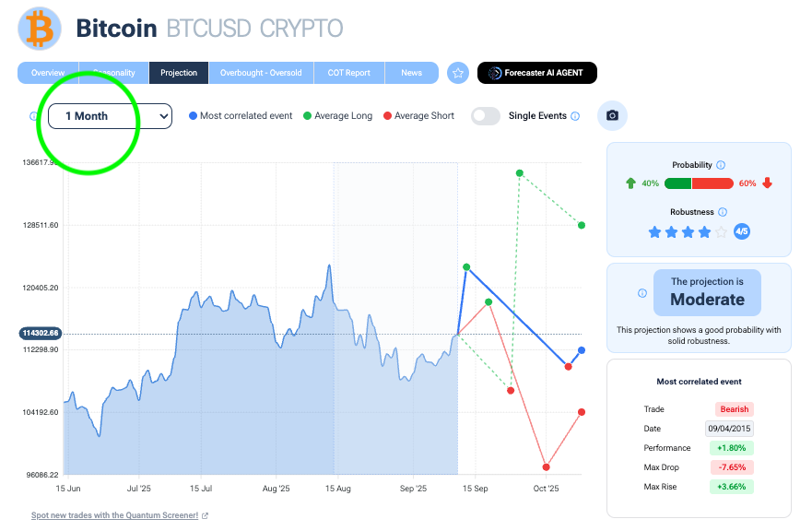Open the News tab
This screenshot has height=531, width=812.
(412, 73)
